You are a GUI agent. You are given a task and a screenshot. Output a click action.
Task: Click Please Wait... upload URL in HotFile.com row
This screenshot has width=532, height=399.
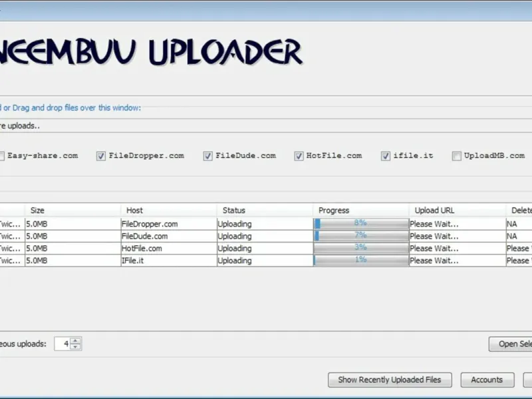click(458, 248)
